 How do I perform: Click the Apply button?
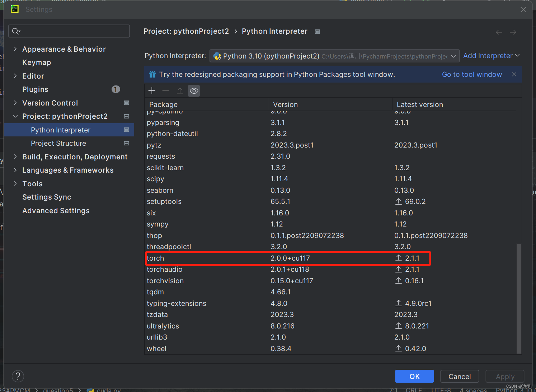tap(505, 376)
